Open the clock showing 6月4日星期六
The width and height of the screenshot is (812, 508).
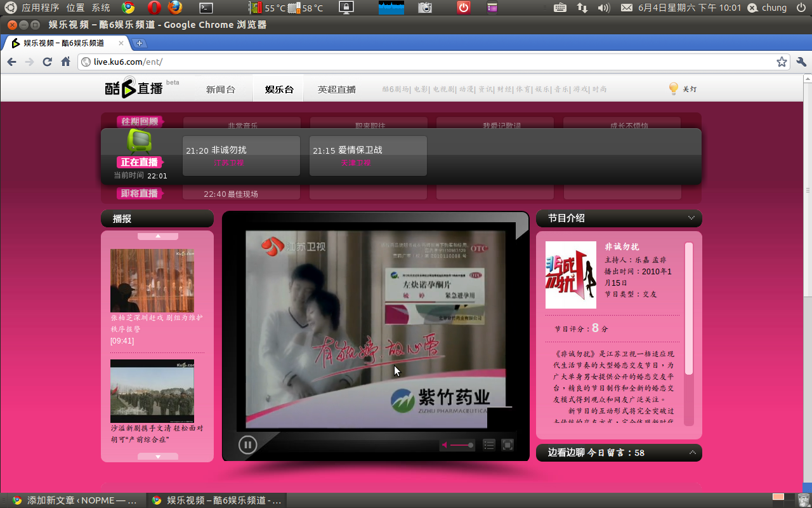[x=690, y=8]
